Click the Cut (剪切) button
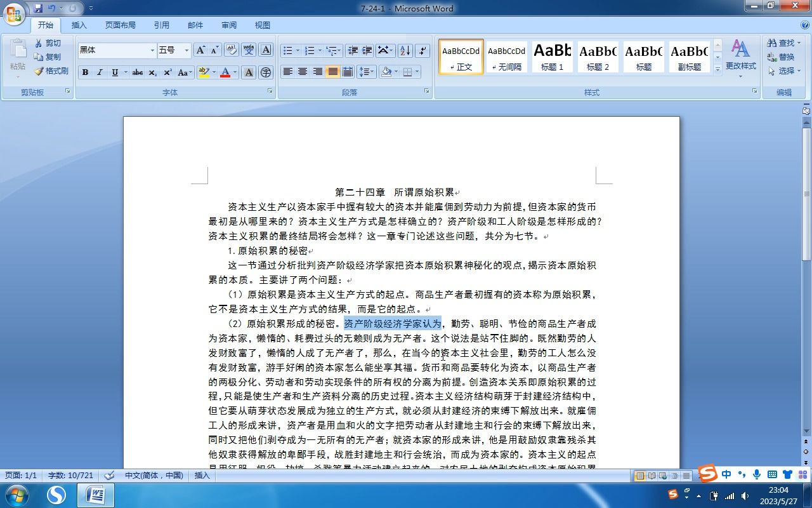This screenshot has height=508, width=812. click(x=48, y=43)
